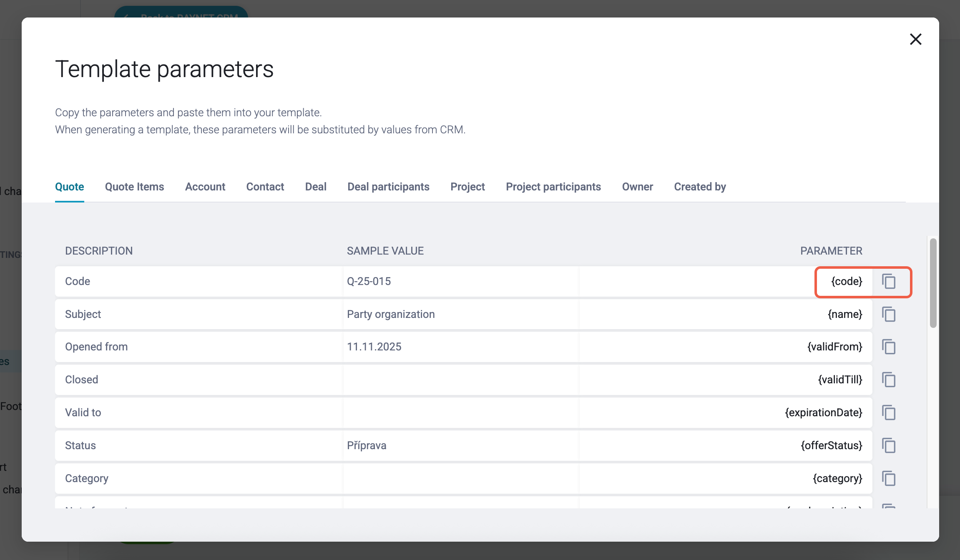960x560 pixels.
Task: Click the {code} parameter text
Action: pyautogui.click(x=847, y=281)
